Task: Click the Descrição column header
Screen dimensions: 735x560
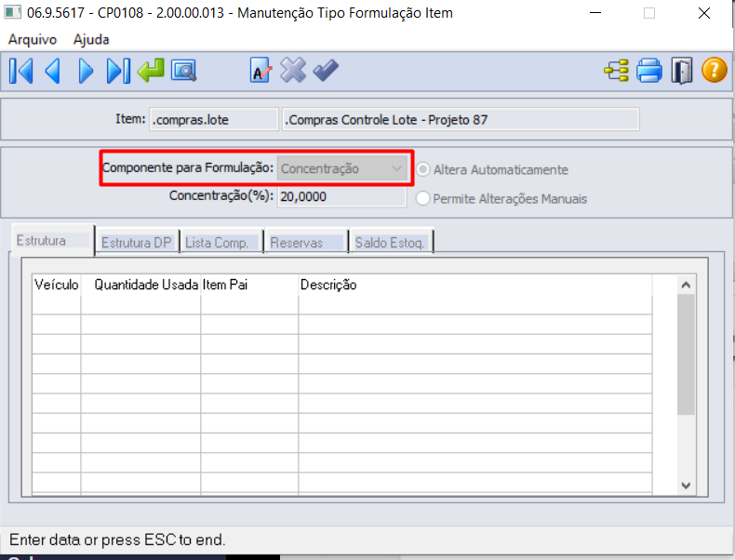Action: coord(475,285)
